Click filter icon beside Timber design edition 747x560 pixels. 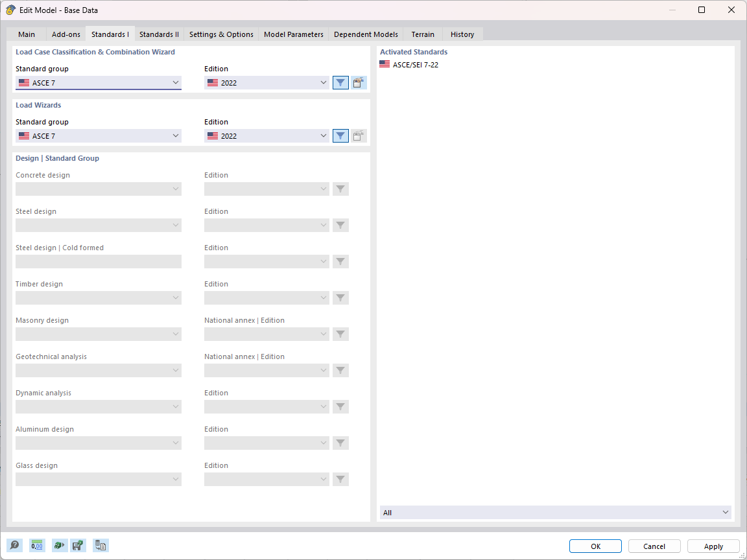tap(340, 297)
